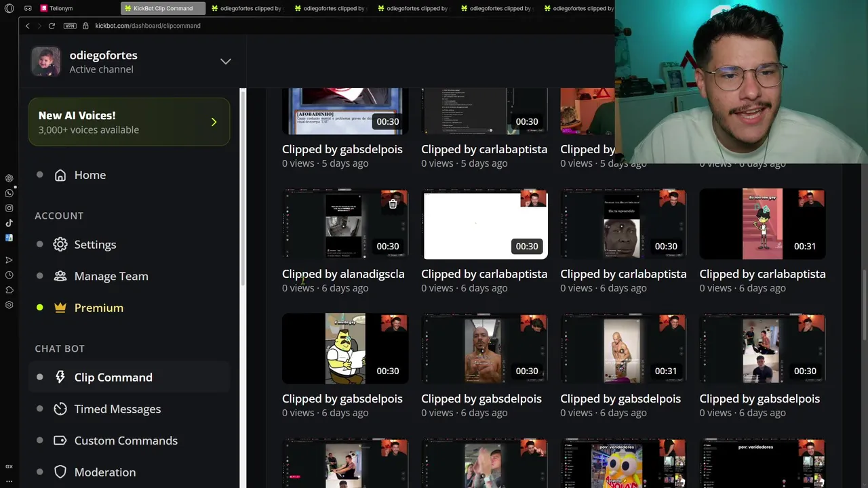Open the extensions puzzle sidebar icon
The width and height of the screenshot is (868, 488).
9,289
